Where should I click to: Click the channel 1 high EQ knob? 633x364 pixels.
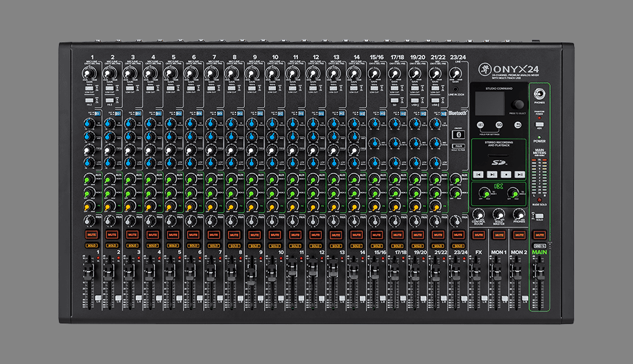click(x=89, y=123)
